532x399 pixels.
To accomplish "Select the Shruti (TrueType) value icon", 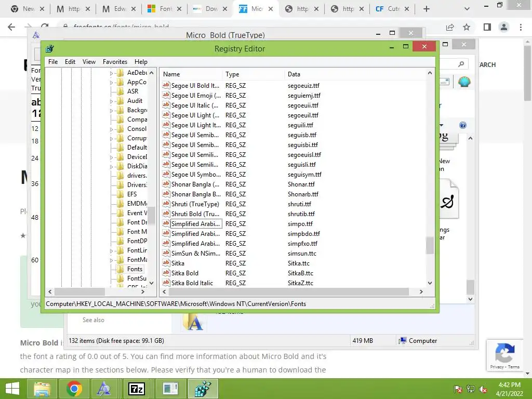I will click(x=166, y=204).
